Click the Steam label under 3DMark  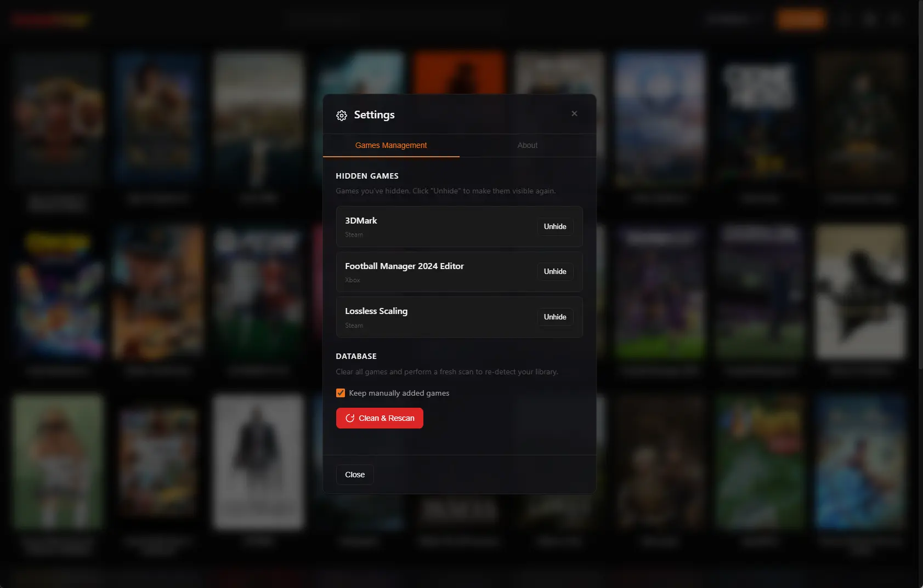(x=354, y=235)
